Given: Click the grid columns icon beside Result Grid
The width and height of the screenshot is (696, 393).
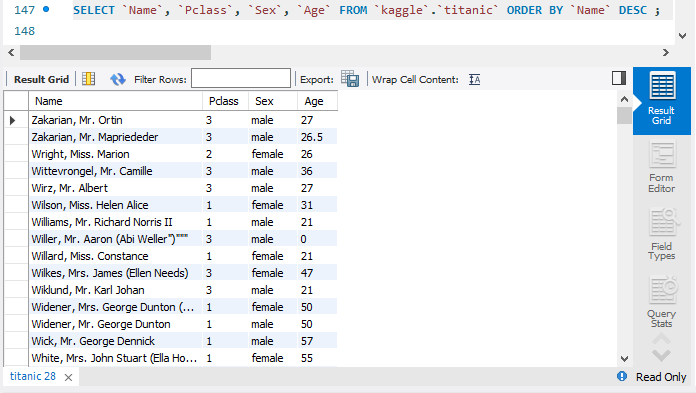Looking at the screenshot, I should pos(89,79).
